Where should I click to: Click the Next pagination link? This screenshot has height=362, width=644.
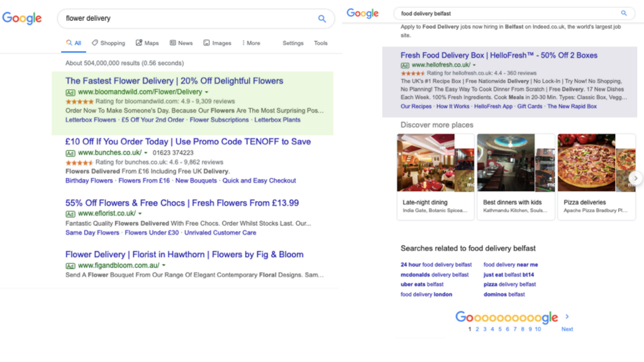point(567,329)
